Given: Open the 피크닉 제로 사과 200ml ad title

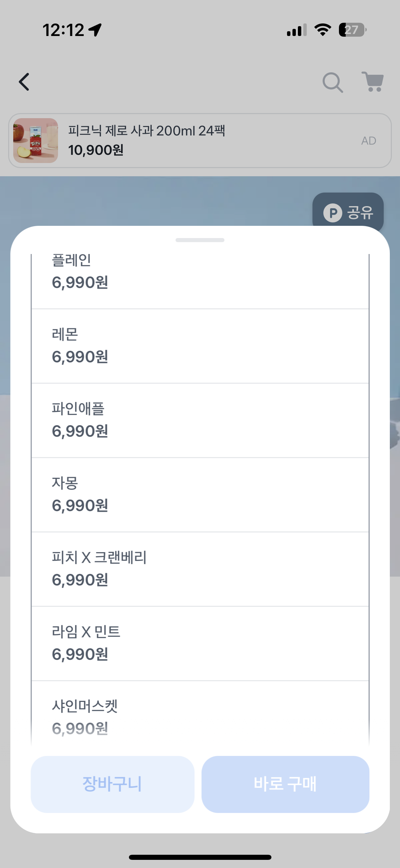Looking at the screenshot, I should tap(147, 131).
